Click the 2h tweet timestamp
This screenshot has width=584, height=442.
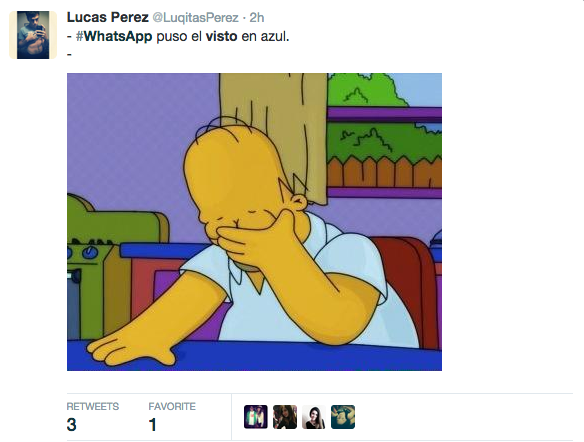[x=257, y=17]
